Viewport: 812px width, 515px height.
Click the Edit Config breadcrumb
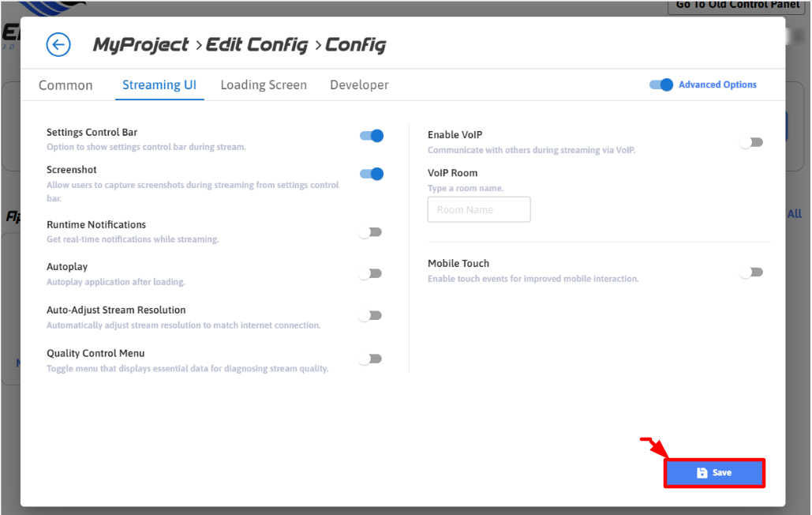click(256, 45)
